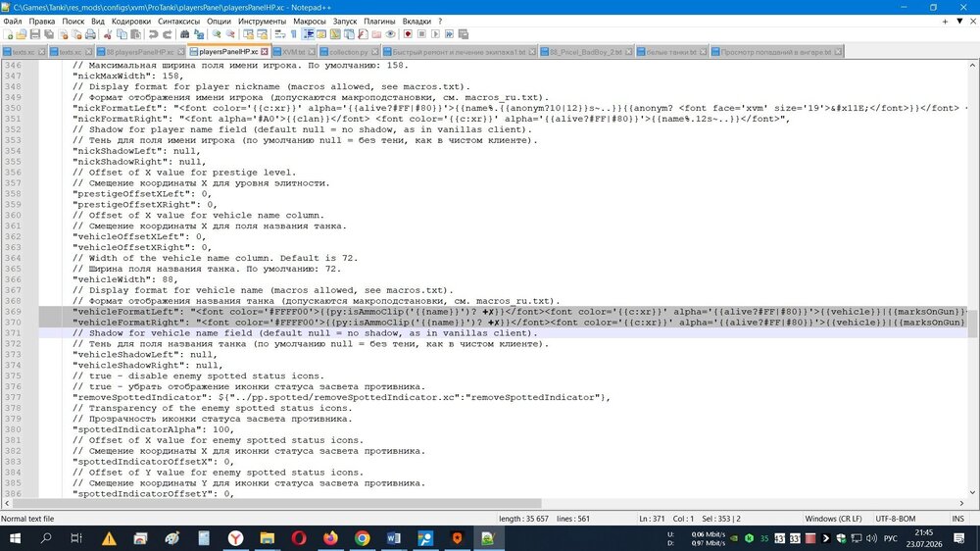Undo last change with Undo arrow
Screen dimensions: 980x551
point(153,34)
